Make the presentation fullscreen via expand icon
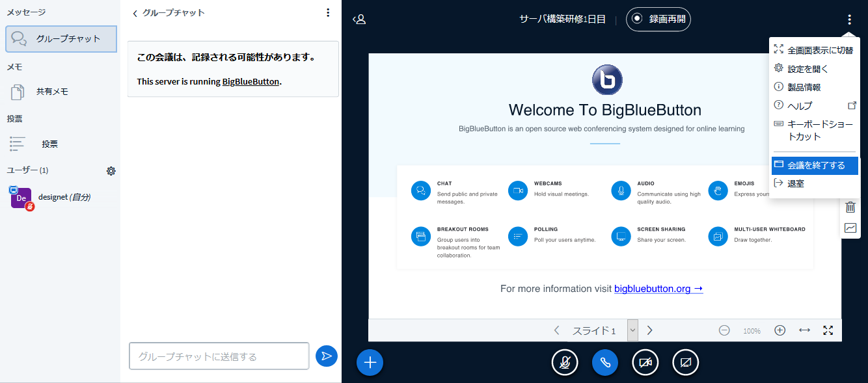Screen dimensions: 868x383 pyautogui.click(x=828, y=330)
